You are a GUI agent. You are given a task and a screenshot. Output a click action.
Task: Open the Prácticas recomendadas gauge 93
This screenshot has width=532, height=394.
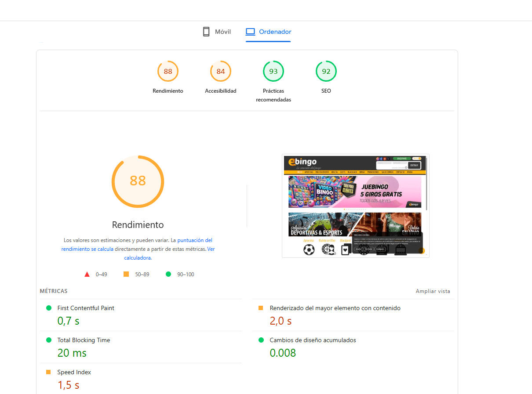pyautogui.click(x=273, y=71)
